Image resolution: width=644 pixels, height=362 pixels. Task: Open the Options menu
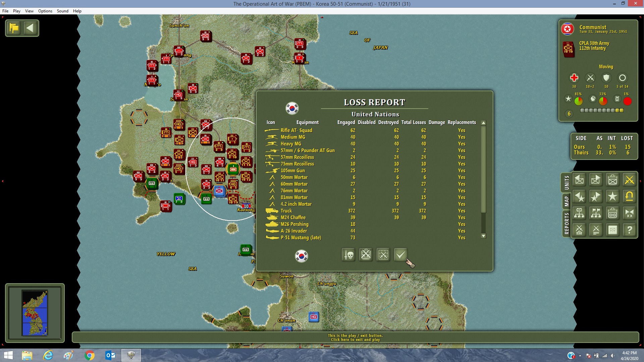point(45,11)
